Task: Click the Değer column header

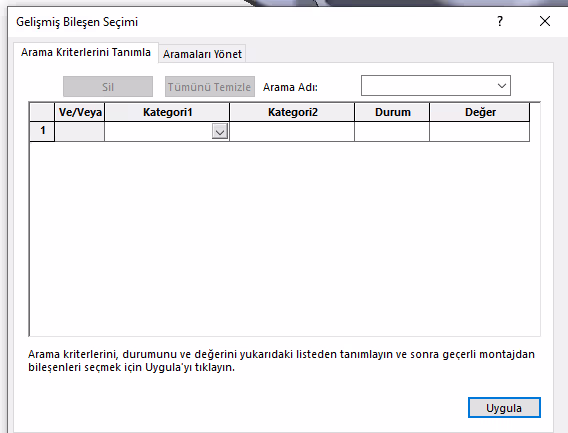Action: coord(480,112)
